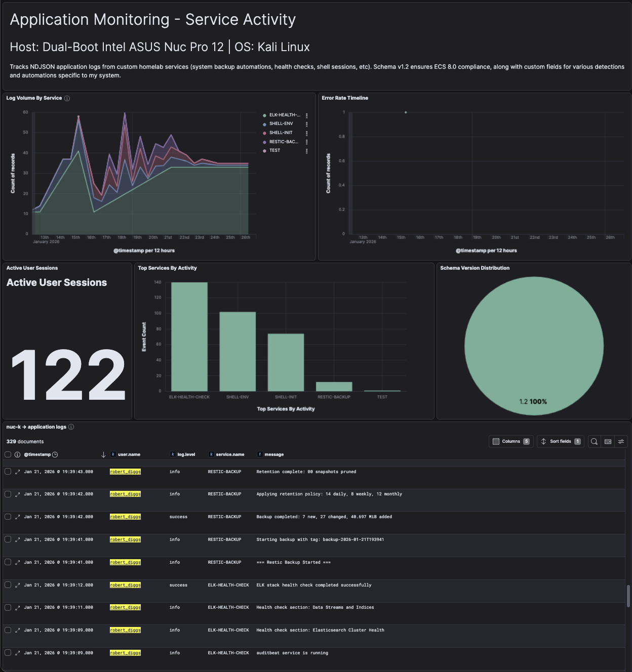Click the TEST series color dot in legend
This screenshot has width=632, height=672.
[x=263, y=150]
